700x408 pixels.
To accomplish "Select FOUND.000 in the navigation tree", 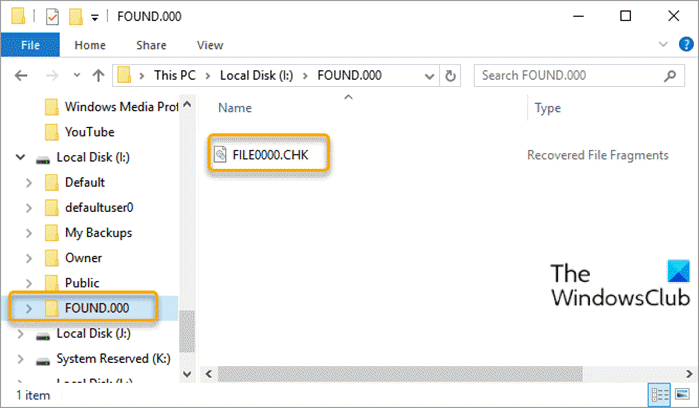I will (88, 308).
